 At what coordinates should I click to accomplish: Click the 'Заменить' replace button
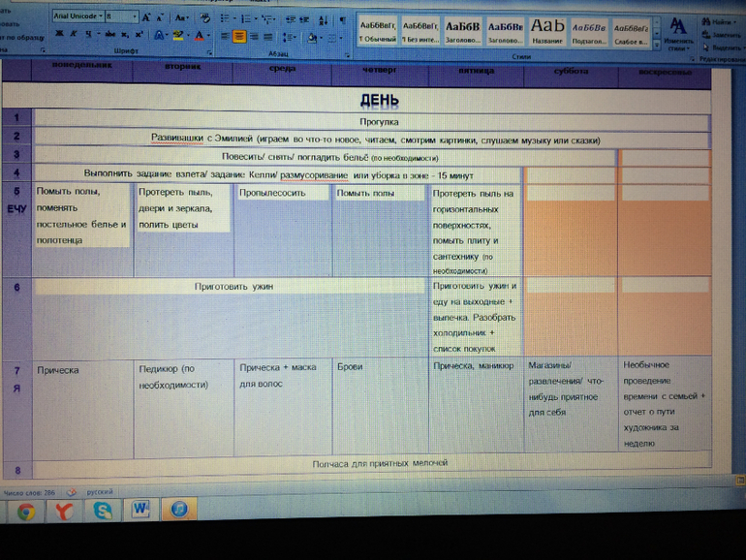click(x=719, y=34)
